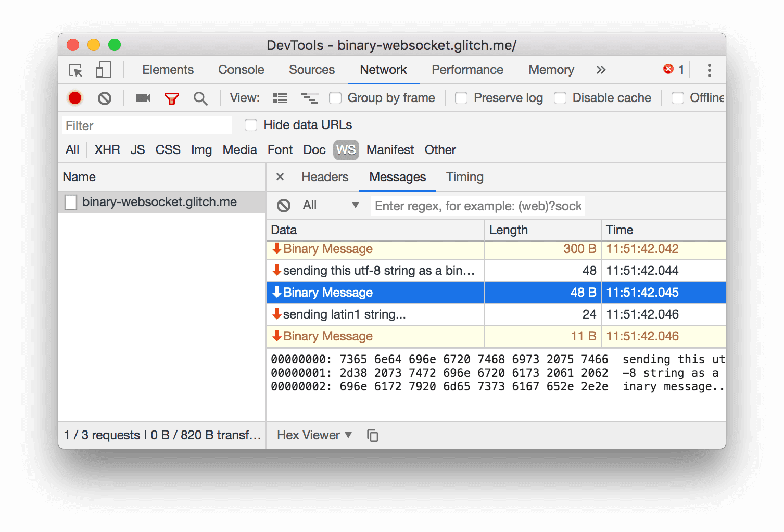Select the 'sending latin1 string...' message row

(x=375, y=314)
